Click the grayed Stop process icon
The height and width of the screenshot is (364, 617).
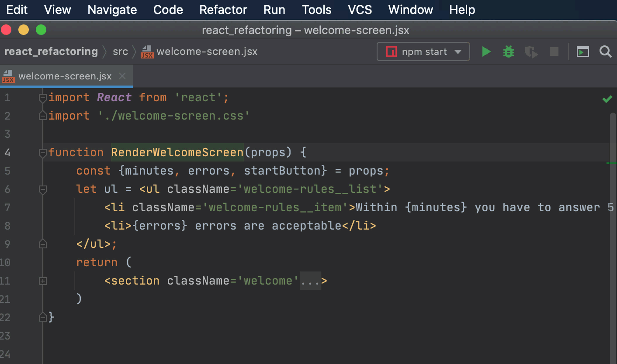coord(554,52)
